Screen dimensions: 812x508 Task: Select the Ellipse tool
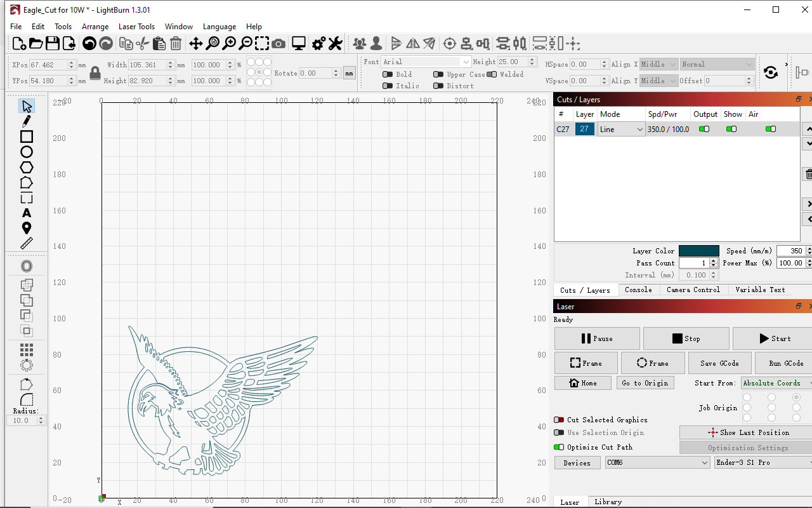click(x=27, y=152)
